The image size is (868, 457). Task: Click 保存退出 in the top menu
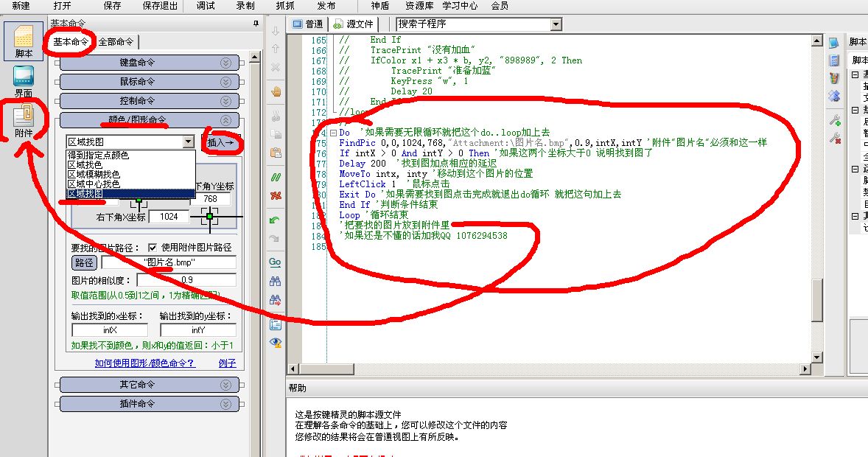pos(160,6)
